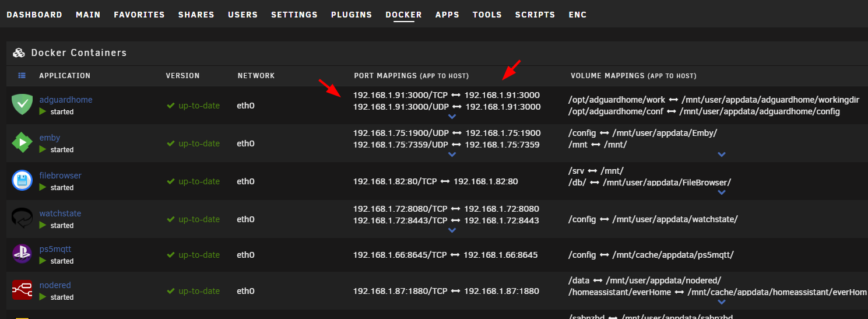Open the Settings tab

294,15
